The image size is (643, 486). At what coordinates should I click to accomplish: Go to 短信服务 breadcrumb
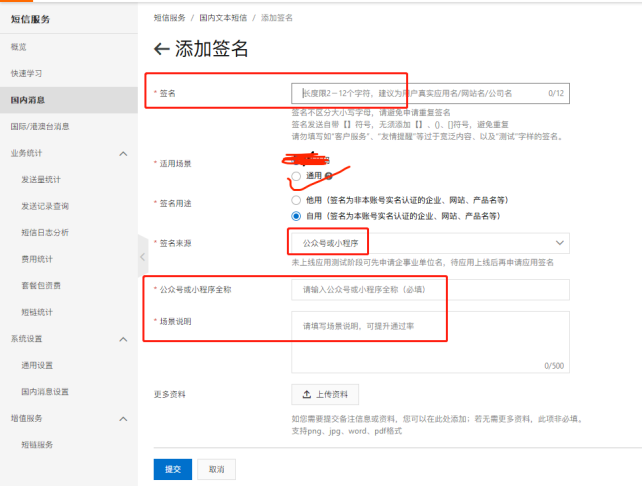click(x=169, y=18)
